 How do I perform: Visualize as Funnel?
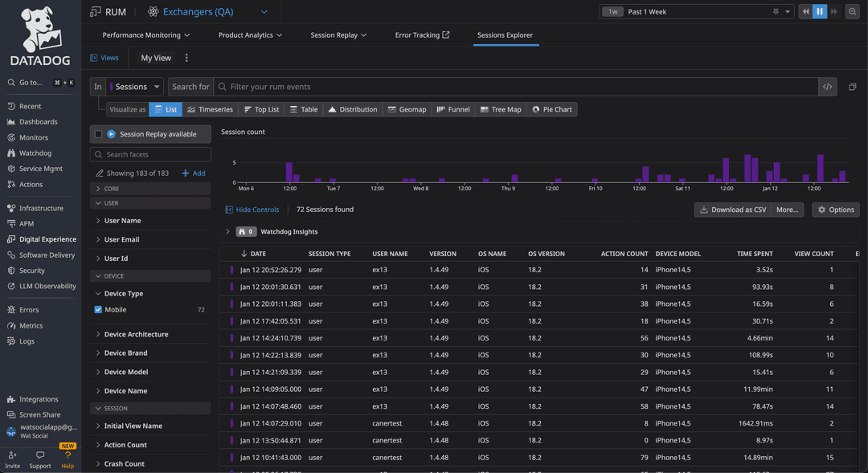453,109
